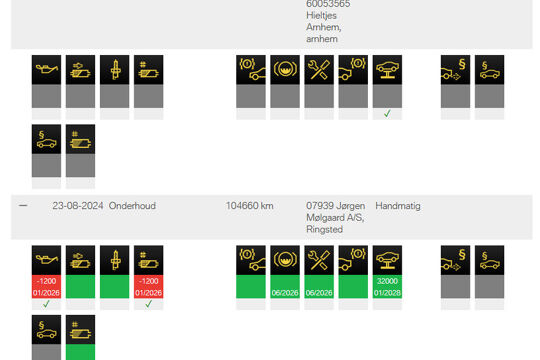Select the spark plug icon in the Hieltjes Arnhem record
The height and width of the screenshot is (360, 540).
[x=114, y=70]
